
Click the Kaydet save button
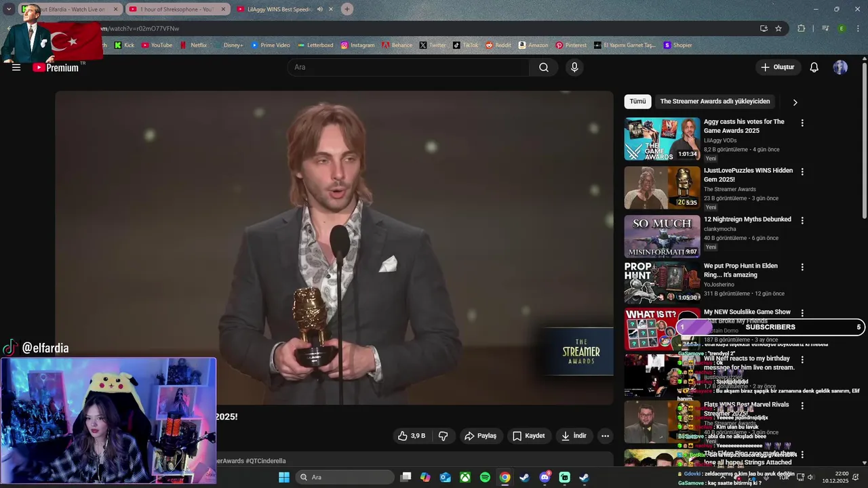529,436
